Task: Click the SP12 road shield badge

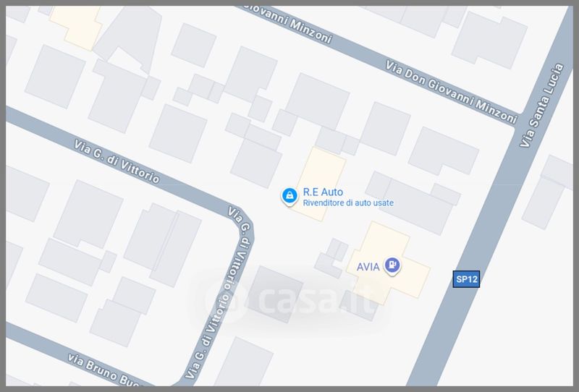Action: click(466, 279)
